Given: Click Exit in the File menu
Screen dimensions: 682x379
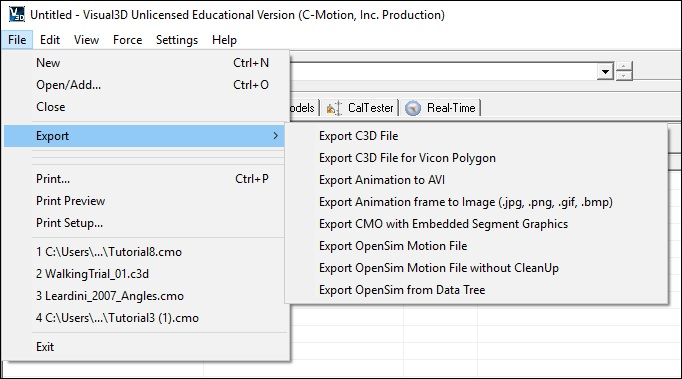Looking at the screenshot, I should pyautogui.click(x=146, y=347).
